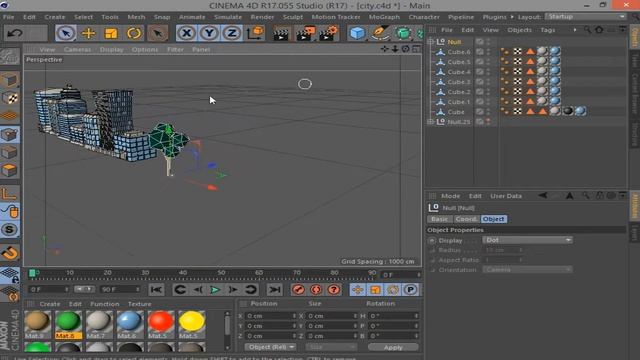The width and height of the screenshot is (640, 360).
Task: Switch to Texture mode icon
Action: point(9,98)
